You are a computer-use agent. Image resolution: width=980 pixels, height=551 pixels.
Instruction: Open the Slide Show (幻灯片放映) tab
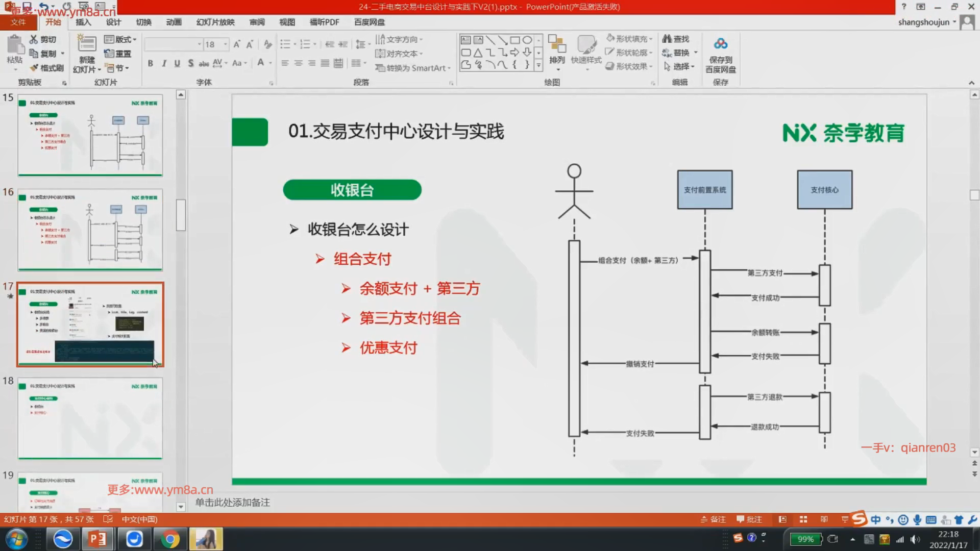(x=215, y=22)
